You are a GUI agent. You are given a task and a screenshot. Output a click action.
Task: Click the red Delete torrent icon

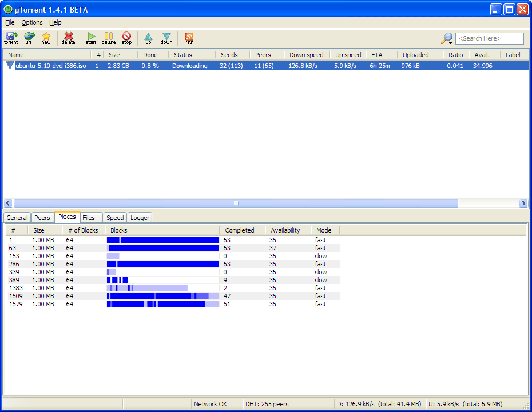click(69, 38)
